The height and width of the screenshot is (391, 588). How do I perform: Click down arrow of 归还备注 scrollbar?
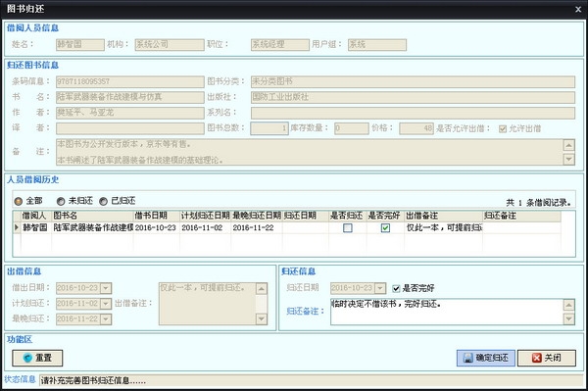(568, 318)
